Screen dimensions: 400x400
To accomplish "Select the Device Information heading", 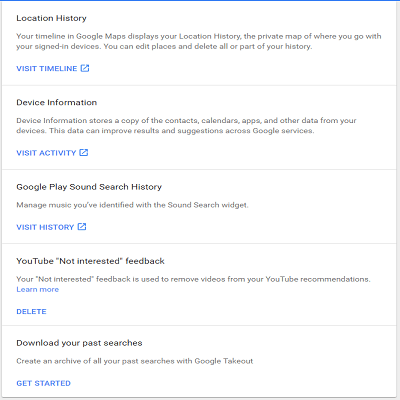I will (57, 103).
